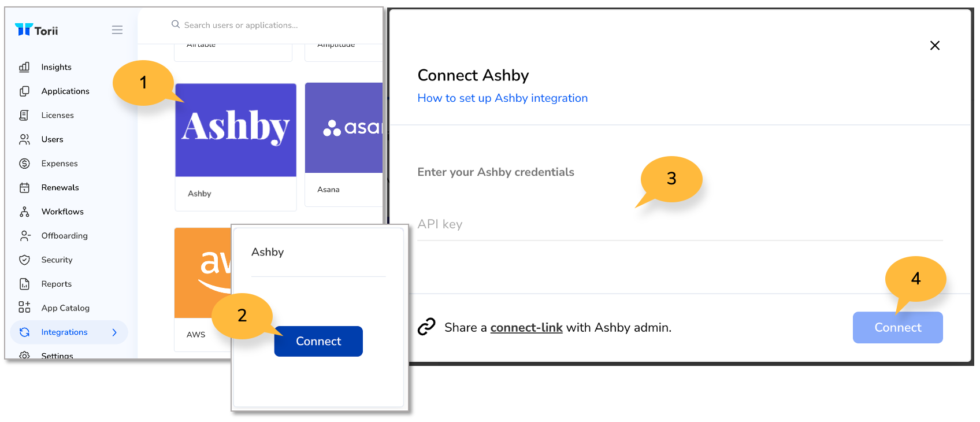Click the Security shield icon
Image resolution: width=980 pixels, height=422 pixels.
pyautogui.click(x=24, y=260)
